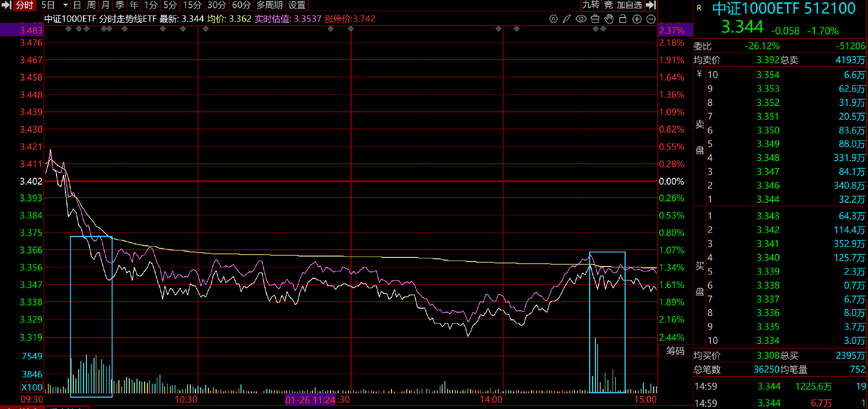The width and height of the screenshot is (868, 409).
Task: Collapse panel with top-left arrow icon
Action: [x=6, y=5]
